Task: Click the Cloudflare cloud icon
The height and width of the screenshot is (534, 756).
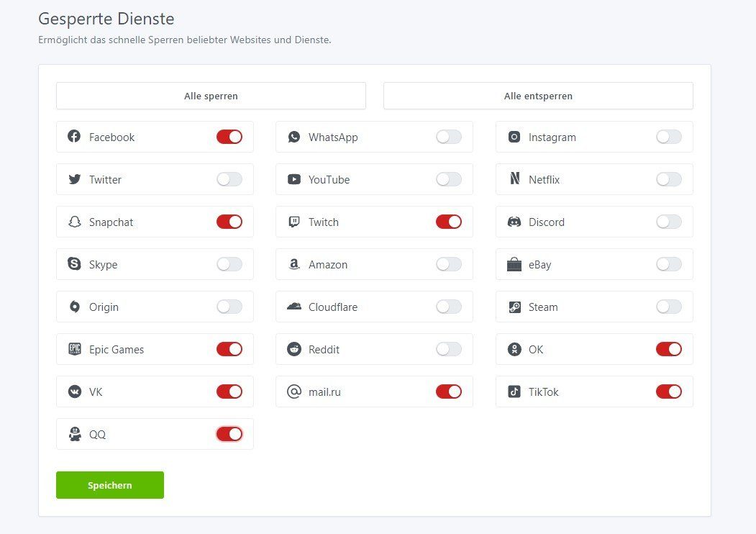Action: pos(293,307)
